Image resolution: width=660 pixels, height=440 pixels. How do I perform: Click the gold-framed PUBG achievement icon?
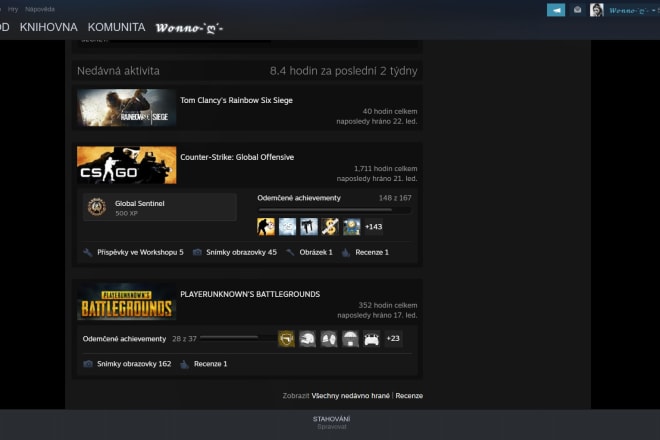tap(287, 339)
